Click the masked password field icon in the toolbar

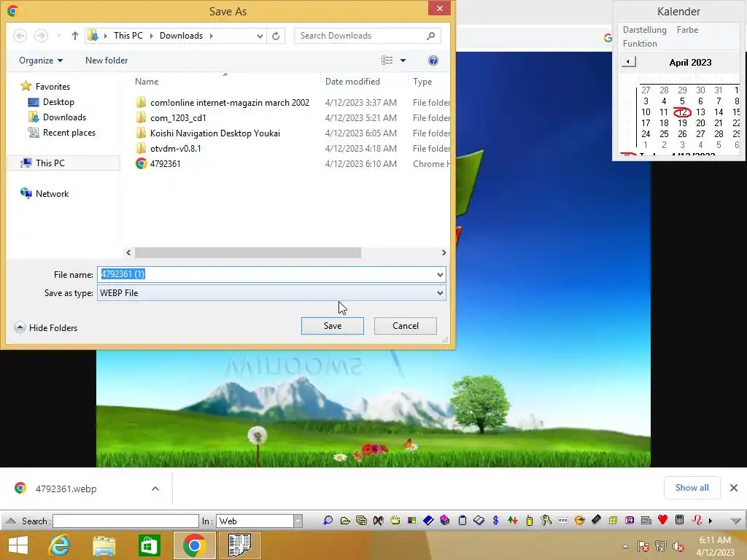(562, 521)
